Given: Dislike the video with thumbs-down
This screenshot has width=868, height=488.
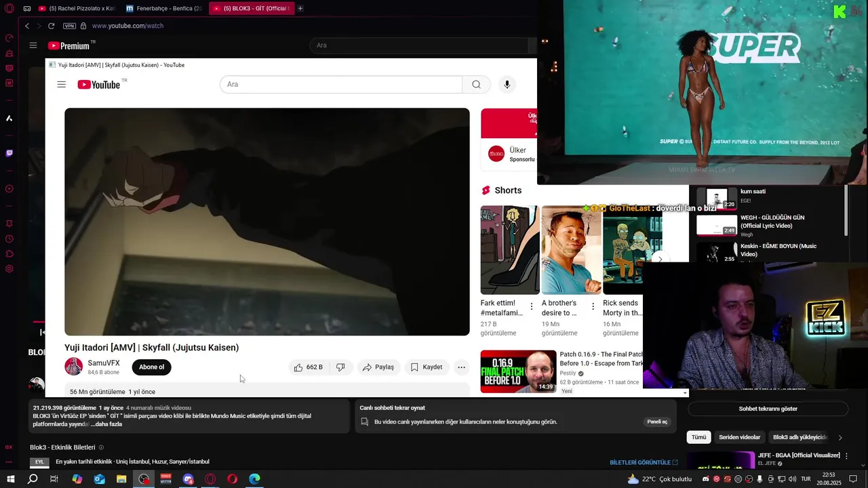Looking at the screenshot, I should coord(340,367).
